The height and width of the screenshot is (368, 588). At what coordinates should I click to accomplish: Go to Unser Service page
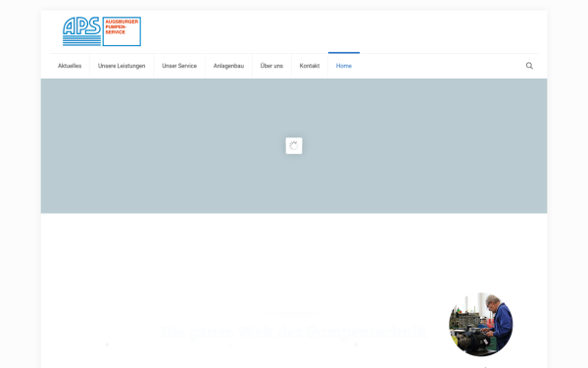(179, 66)
